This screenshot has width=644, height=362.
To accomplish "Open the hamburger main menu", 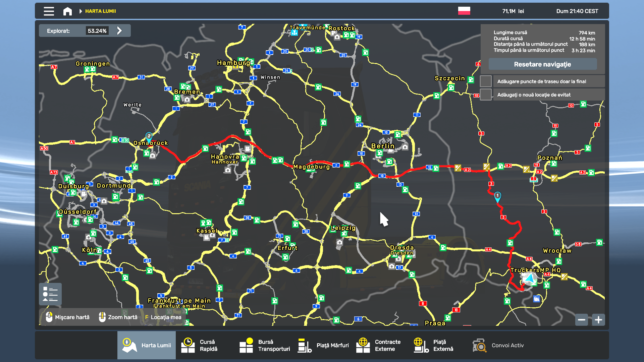I will [x=49, y=11].
